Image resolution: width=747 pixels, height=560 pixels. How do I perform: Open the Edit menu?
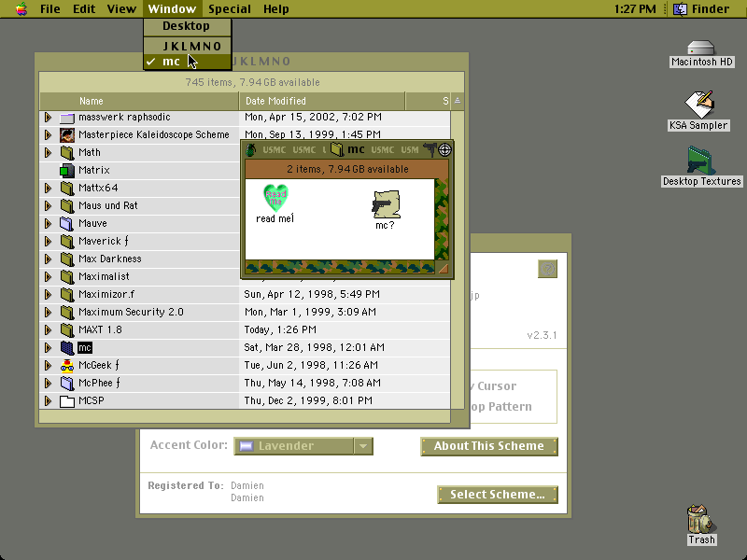coord(84,9)
